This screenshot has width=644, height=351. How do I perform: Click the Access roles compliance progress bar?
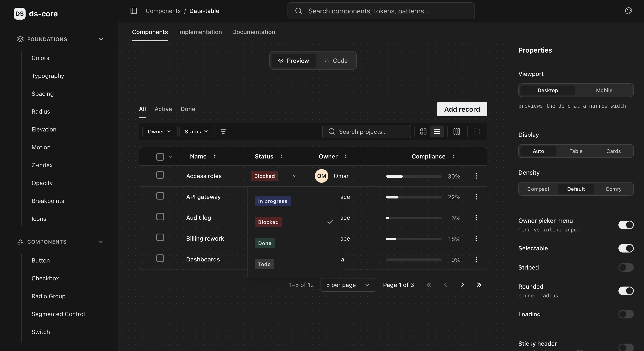point(414,176)
